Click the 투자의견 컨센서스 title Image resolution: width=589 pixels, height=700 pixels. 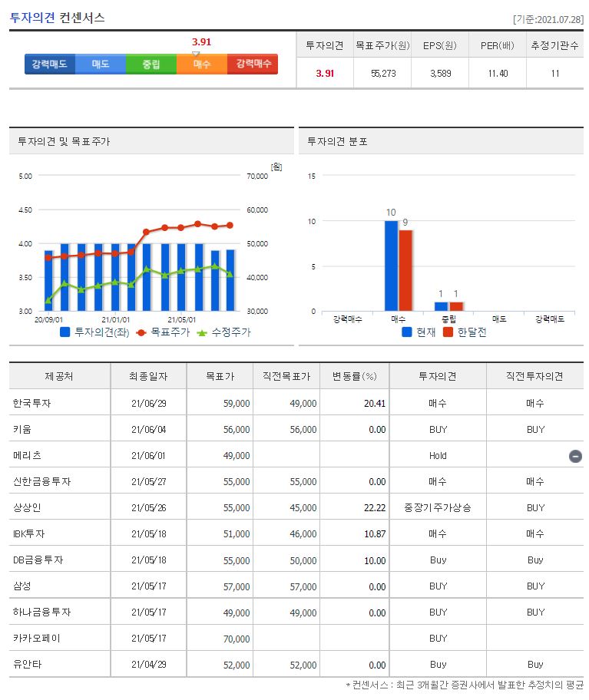pos(57,18)
